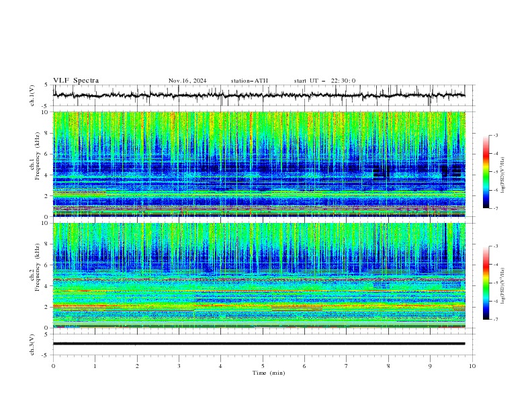Click the "4" label on time axis
532x411 pixels.
pos(220,366)
